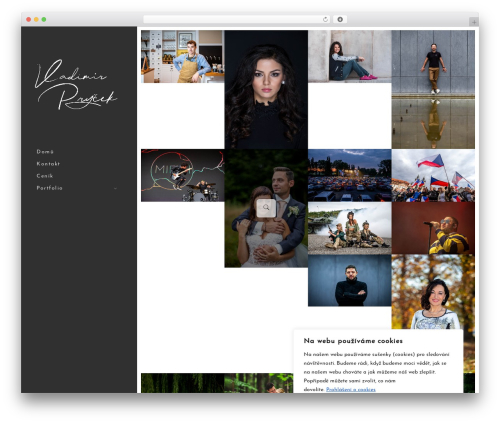Open the forest trees photo at bottom

(x=183, y=383)
